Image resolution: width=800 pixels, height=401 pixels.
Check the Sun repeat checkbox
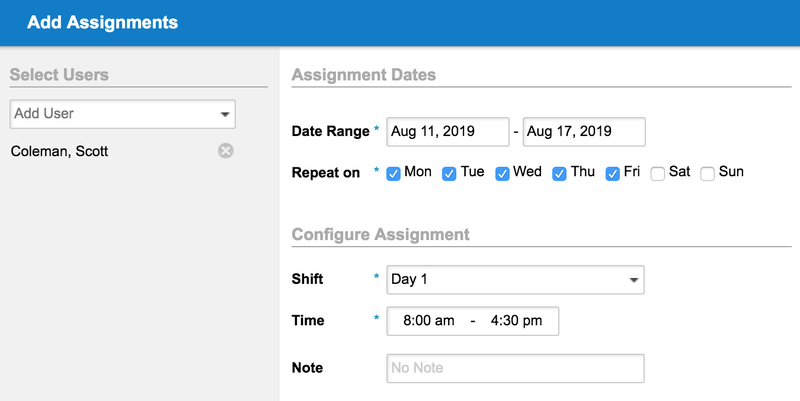coord(707,174)
